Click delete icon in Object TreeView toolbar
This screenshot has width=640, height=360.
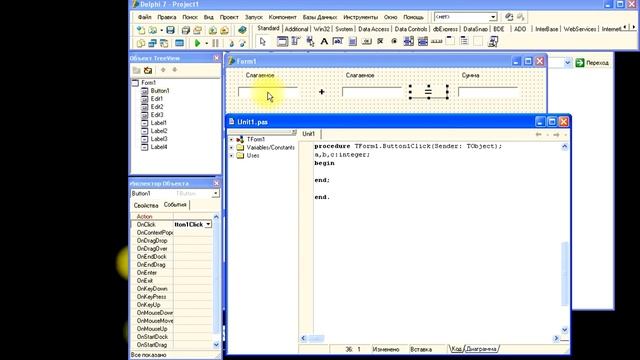coord(148,70)
